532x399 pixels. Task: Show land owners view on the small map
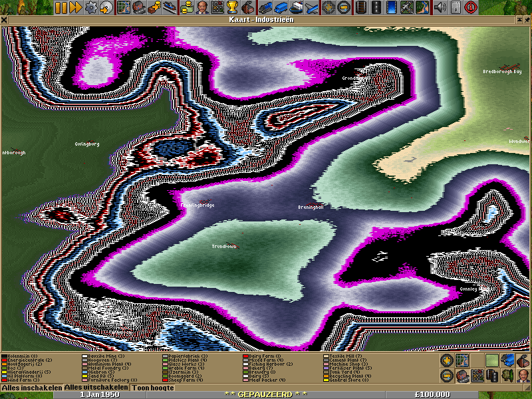coord(523,376)
